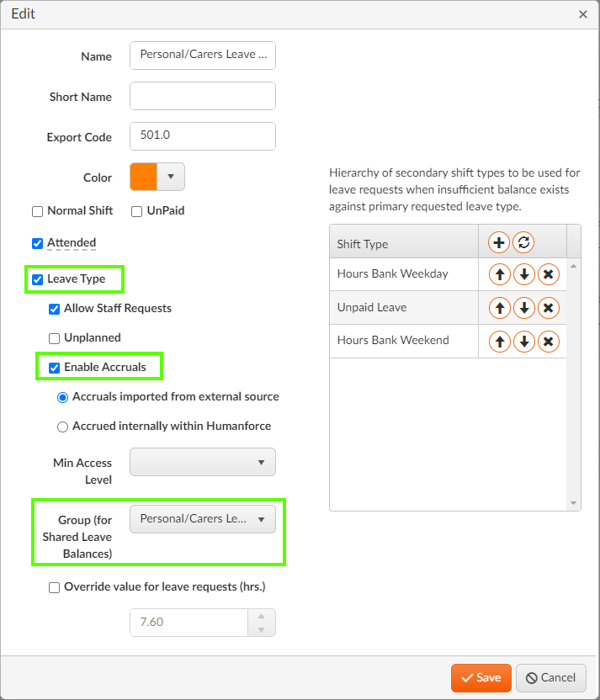The width and height of the screenshot is (600, 700).
Task: Uncheck Enable Accruals
Action: point(54,368)
